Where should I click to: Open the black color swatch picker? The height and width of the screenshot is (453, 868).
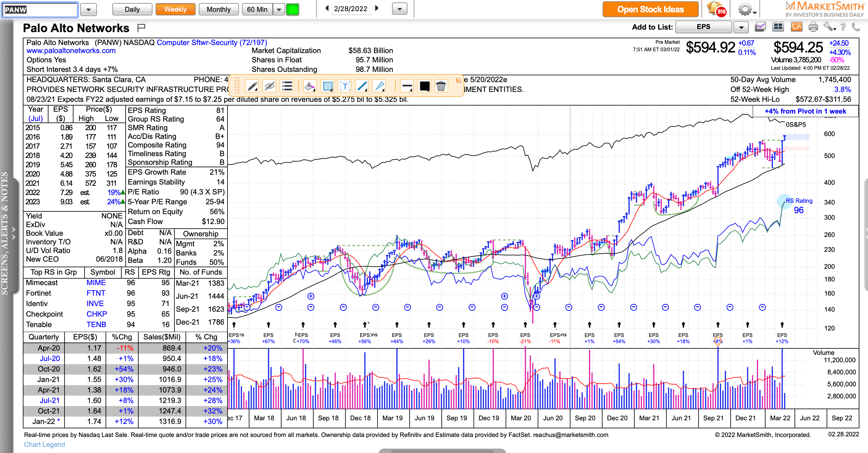(424, 86)
